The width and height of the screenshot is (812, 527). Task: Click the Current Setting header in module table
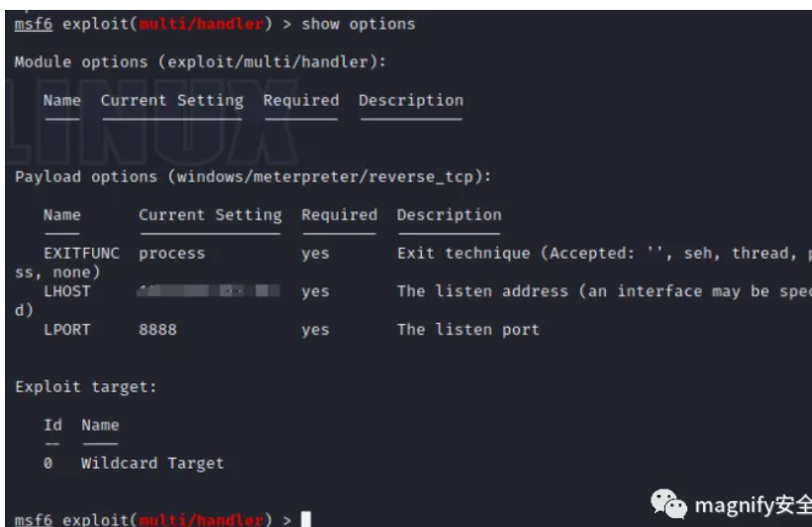coord(172,100)
